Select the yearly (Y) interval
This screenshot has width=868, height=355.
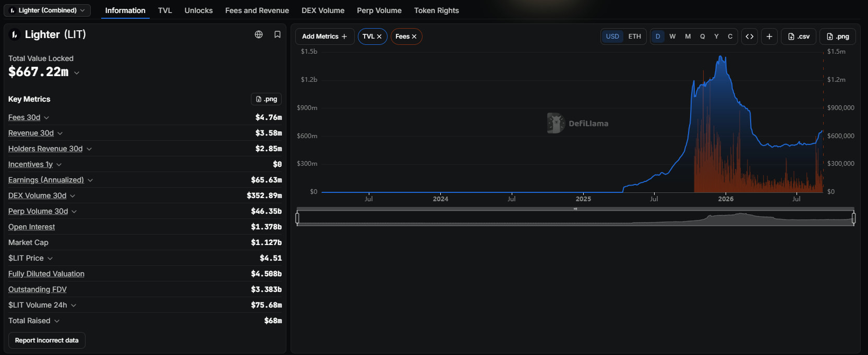point(716,36)
